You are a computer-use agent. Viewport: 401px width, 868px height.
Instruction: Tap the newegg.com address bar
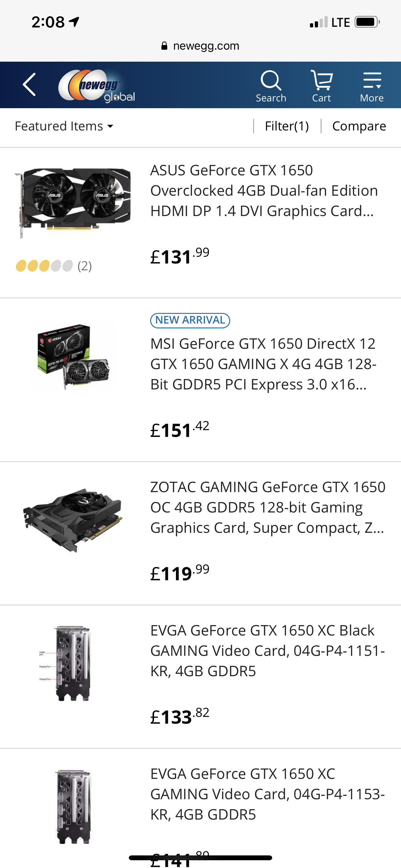pos(200,46)
